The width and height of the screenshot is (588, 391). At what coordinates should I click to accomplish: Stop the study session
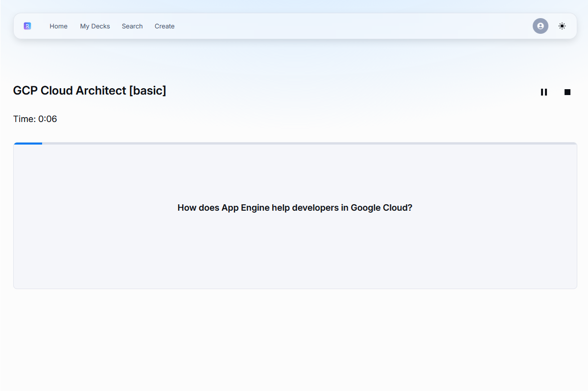567,92
